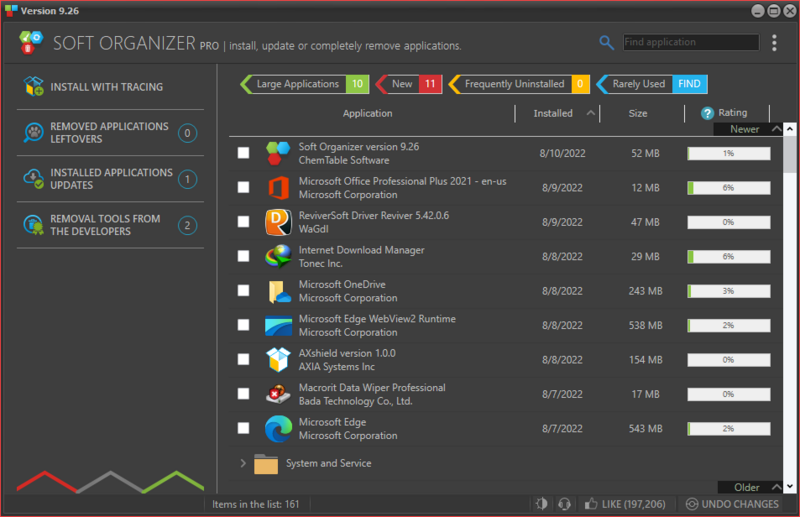Check the Microsoft Office Professional Plus checkbox
The height and width of the screenshot is (517, 800).
[x=243, y=187]
